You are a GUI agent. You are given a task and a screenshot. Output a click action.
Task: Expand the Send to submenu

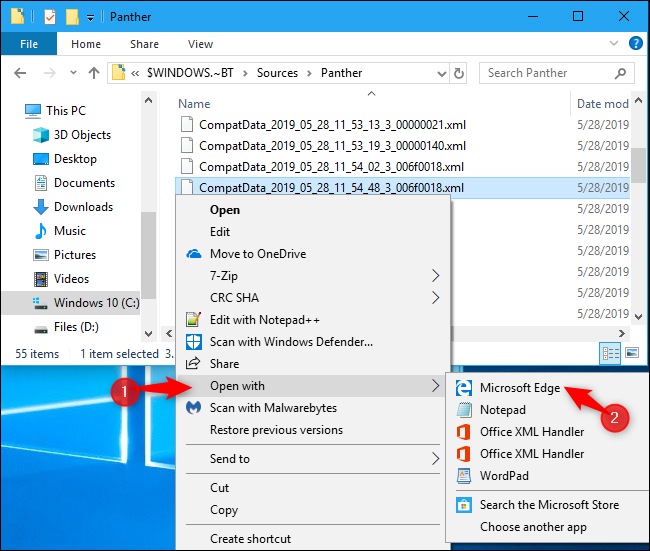(x=435, y=459)
